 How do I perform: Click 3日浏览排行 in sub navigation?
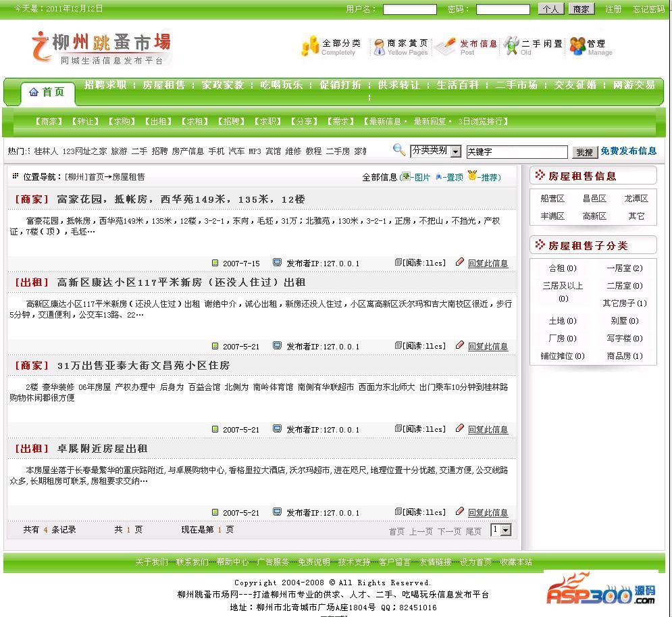coord(480,122)
